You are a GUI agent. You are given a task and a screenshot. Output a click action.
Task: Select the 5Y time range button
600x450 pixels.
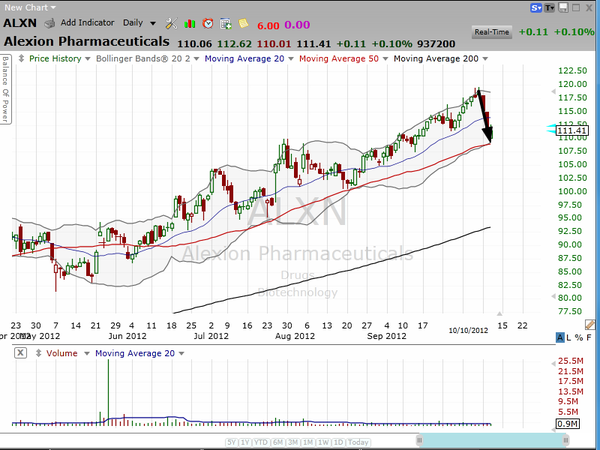[x=232, y=442]
